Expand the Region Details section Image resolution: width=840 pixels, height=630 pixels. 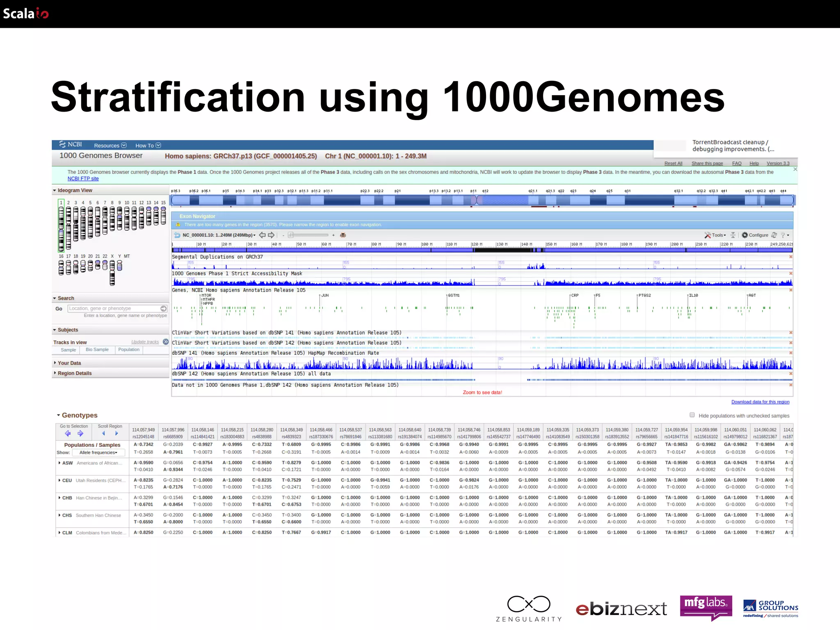click(x=55, y=373)
